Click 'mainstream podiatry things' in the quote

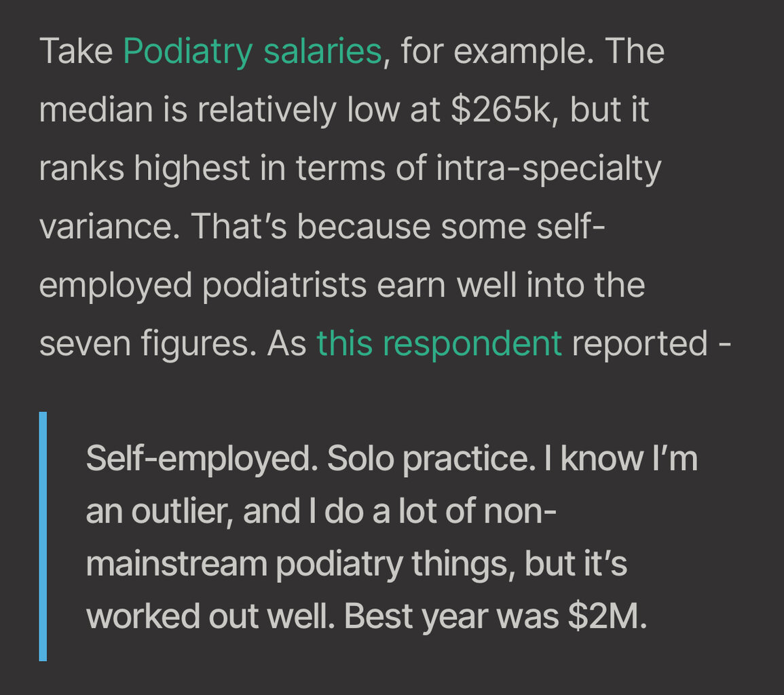(x=300, y=565)
